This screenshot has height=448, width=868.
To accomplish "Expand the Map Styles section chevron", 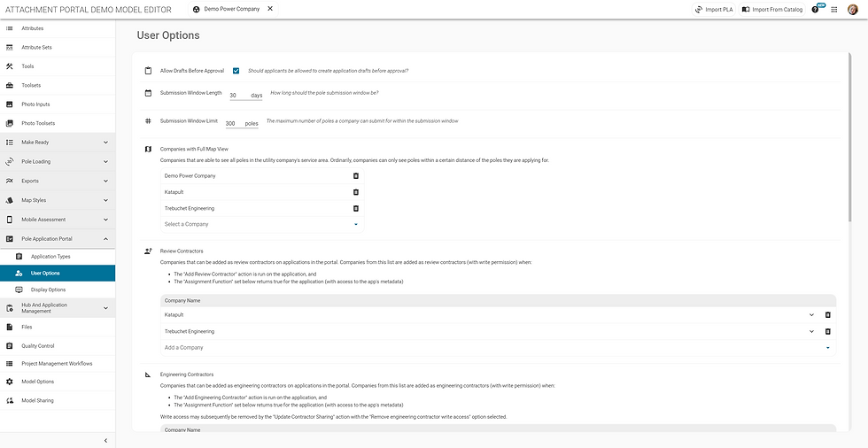I will (105, 200).
